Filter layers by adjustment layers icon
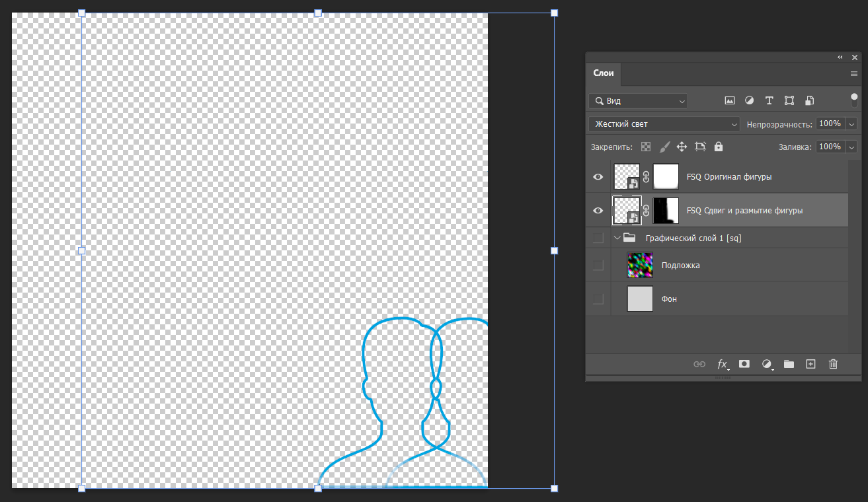 click(x=749, y=101)
